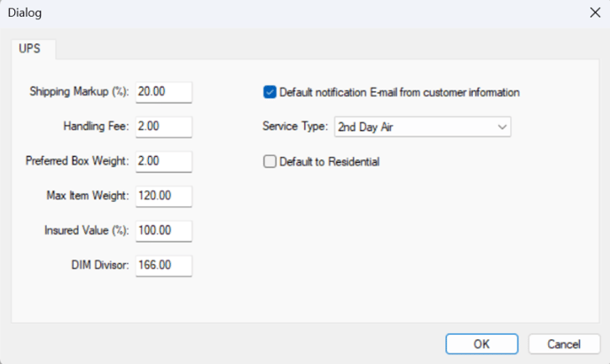The height and width of the screenshot is (364, 610).
Task: Click the DIM Divisor field showing 166.00
Action: [164, 266]
